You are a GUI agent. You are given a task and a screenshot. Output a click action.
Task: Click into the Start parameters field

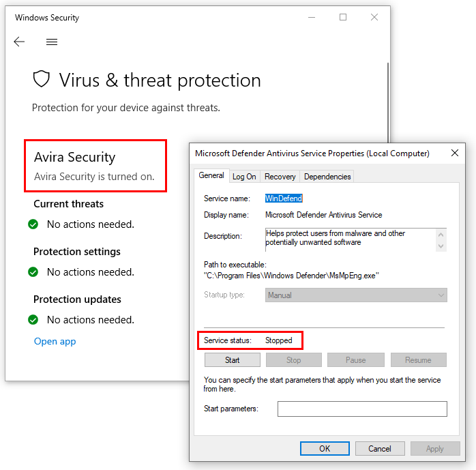(362, 409)
